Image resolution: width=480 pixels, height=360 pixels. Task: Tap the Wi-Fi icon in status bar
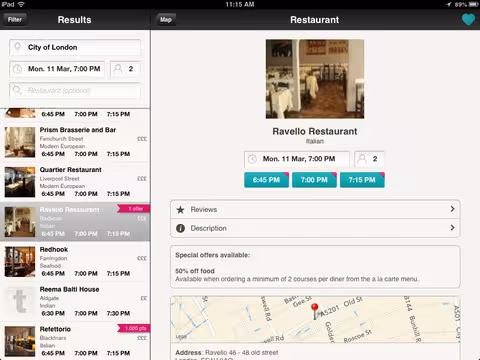(x=21, y=4)
